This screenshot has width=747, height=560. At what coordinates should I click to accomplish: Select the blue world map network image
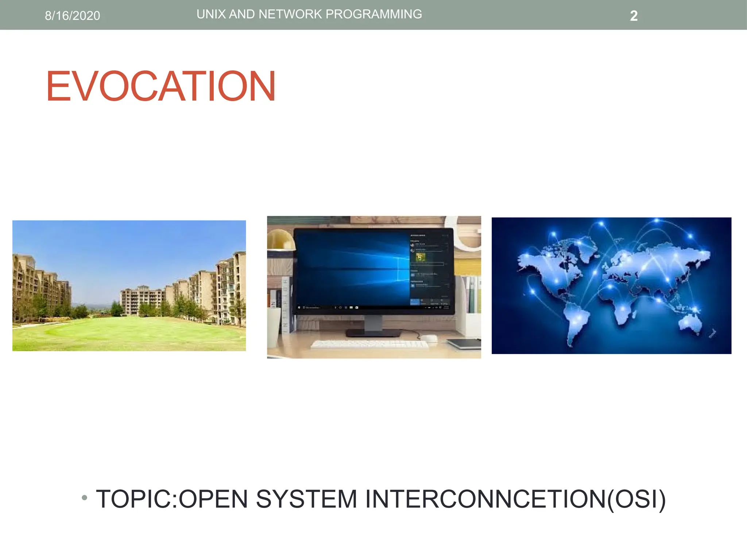coord(611,285)
